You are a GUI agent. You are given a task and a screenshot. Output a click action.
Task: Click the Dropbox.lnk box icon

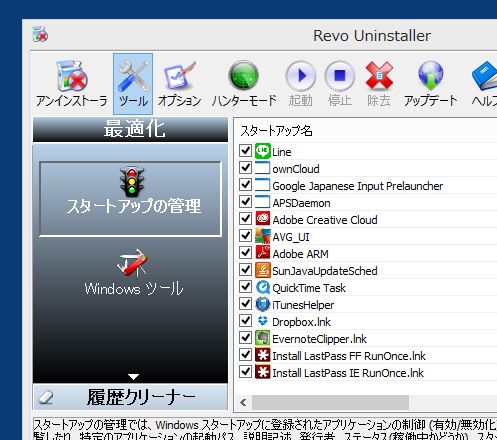point(263,321)
